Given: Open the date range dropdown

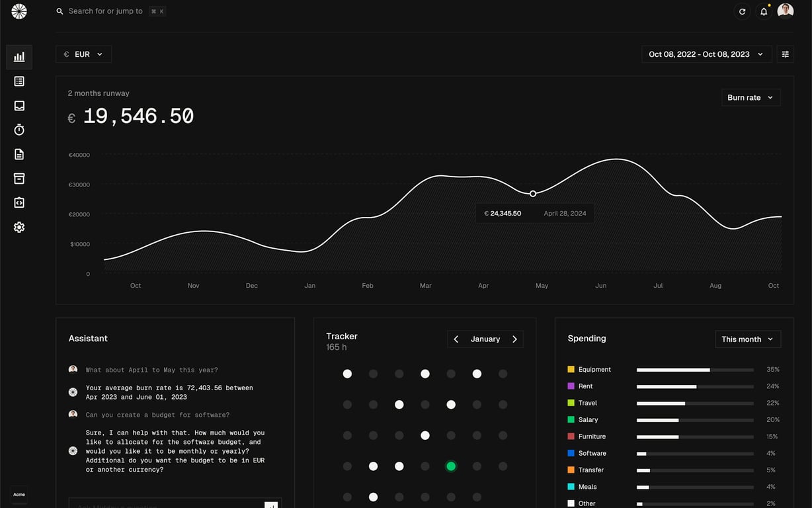Looking at the screenshot, I should click(x=706, y=54).
